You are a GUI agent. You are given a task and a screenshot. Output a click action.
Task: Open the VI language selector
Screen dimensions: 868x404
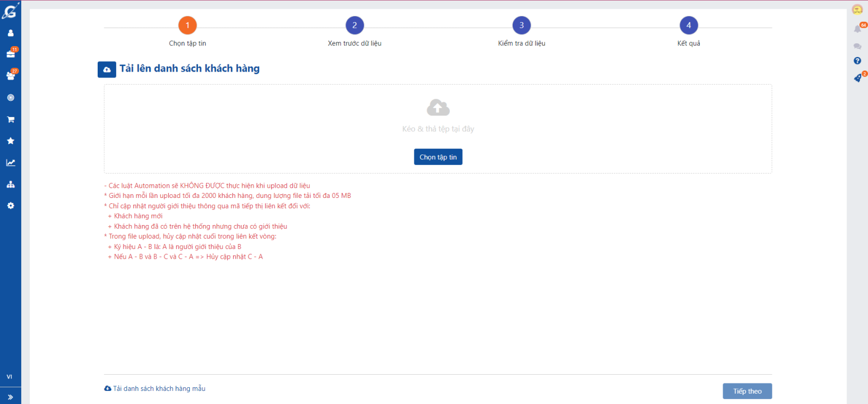[x=9, y=377]
